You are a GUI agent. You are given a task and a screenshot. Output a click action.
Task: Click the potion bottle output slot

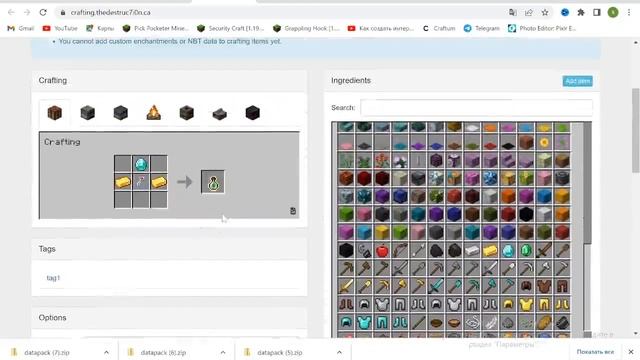point(213,182)
